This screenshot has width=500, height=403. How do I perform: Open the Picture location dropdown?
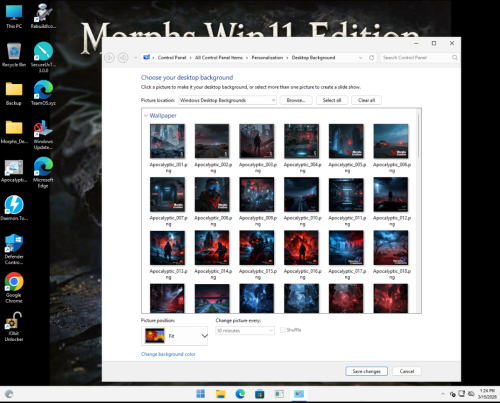tap(228, 100)
